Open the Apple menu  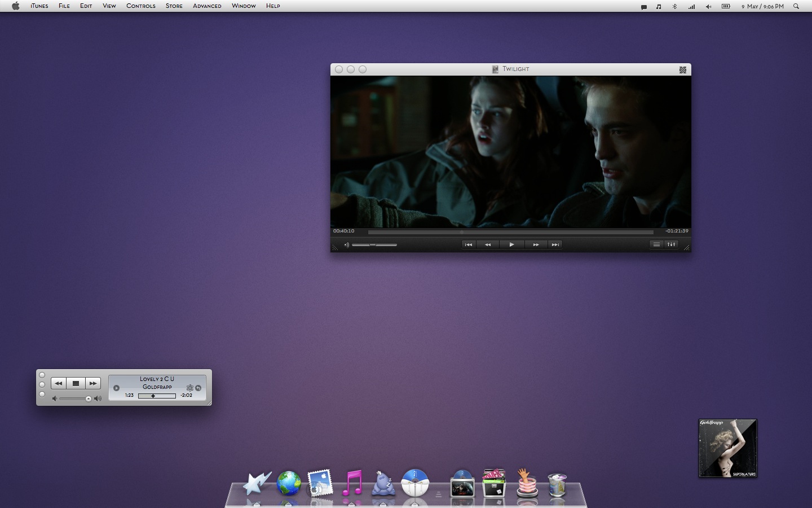pos(15,6)
